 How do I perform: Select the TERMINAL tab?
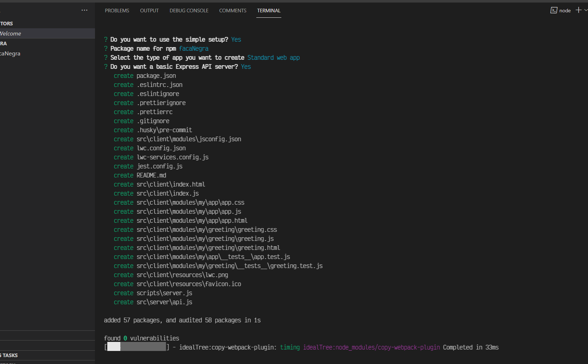(269, 11)
